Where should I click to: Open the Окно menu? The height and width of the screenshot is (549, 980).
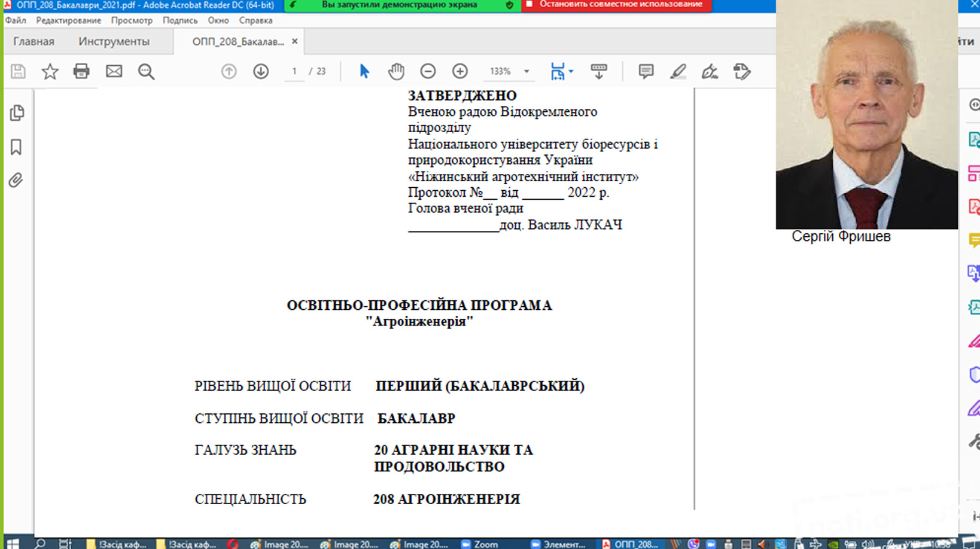(x=218, y=20)
